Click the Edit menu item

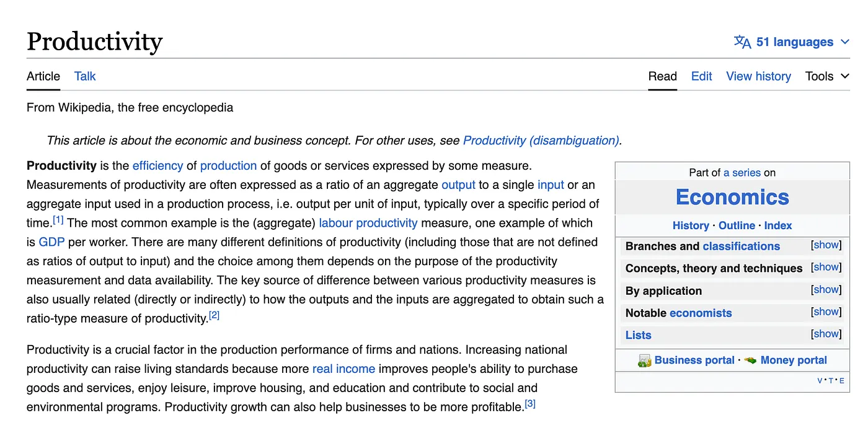[701, 76]
